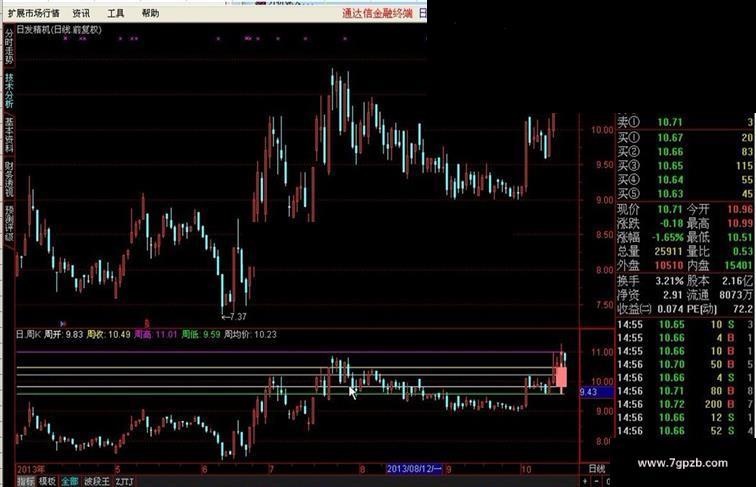Screen dimensions: 756x487
Task: Click the 净资 2.91 value
Action: tap(673, 295)
